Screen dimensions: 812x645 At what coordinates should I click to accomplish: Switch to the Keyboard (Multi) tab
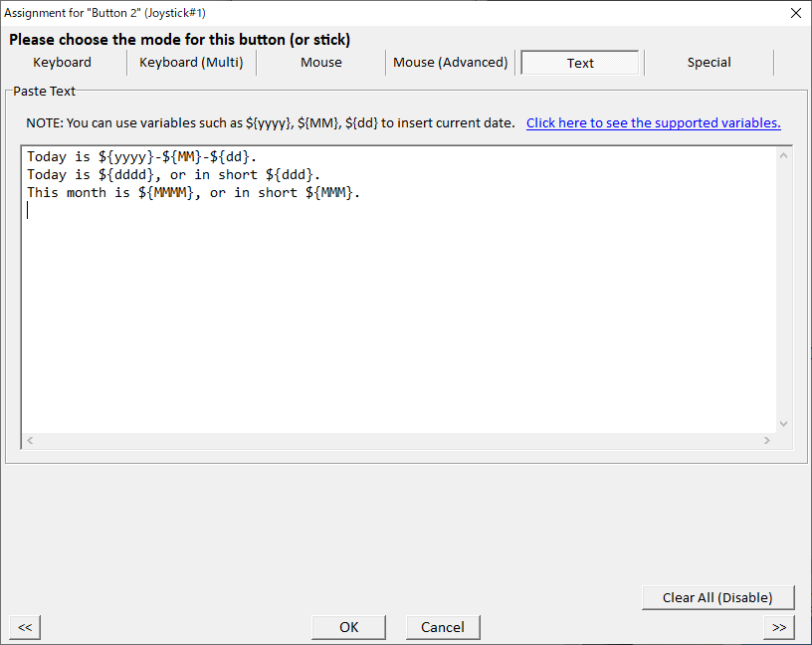[x=191, y=62]
